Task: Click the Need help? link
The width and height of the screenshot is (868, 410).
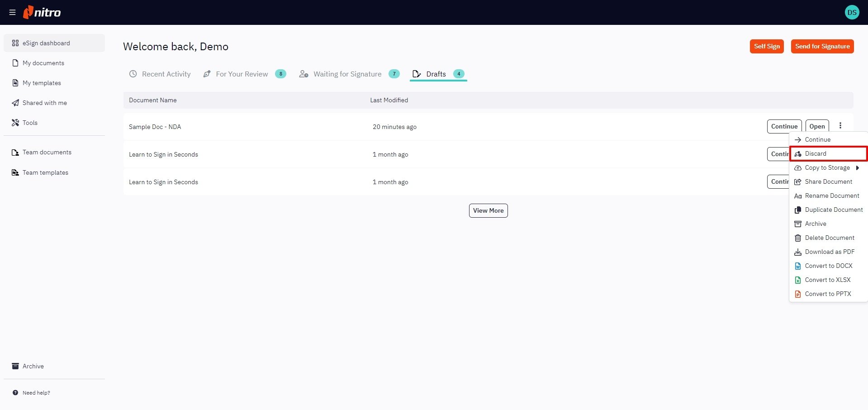Action: point(36,393)
